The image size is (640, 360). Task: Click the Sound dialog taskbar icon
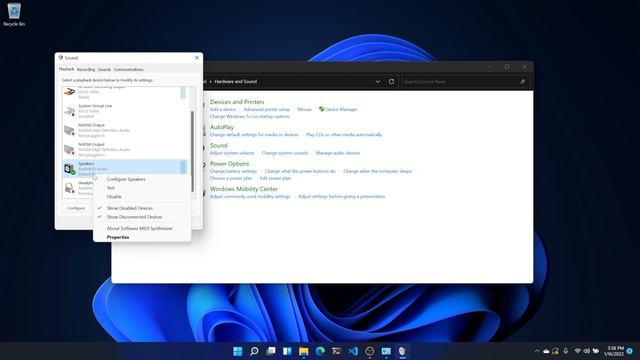pyautogui.click(x=402, y=351)
